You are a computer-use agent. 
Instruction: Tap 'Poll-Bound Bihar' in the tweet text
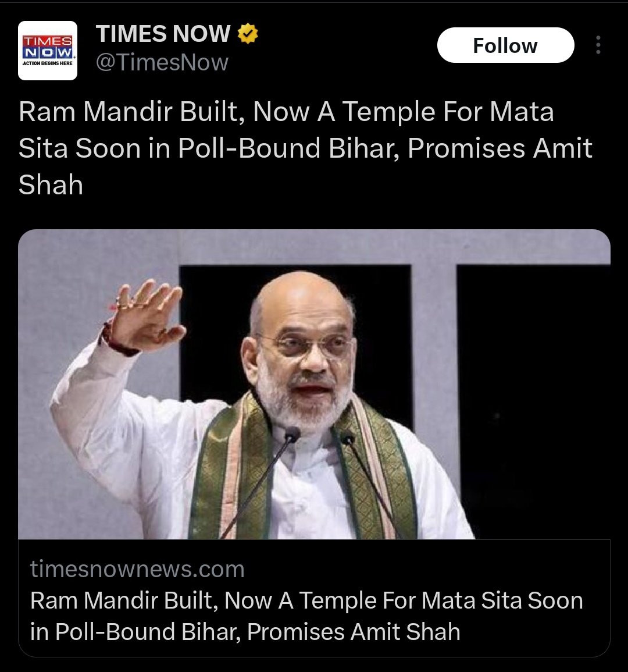click(x=289, y=148)
